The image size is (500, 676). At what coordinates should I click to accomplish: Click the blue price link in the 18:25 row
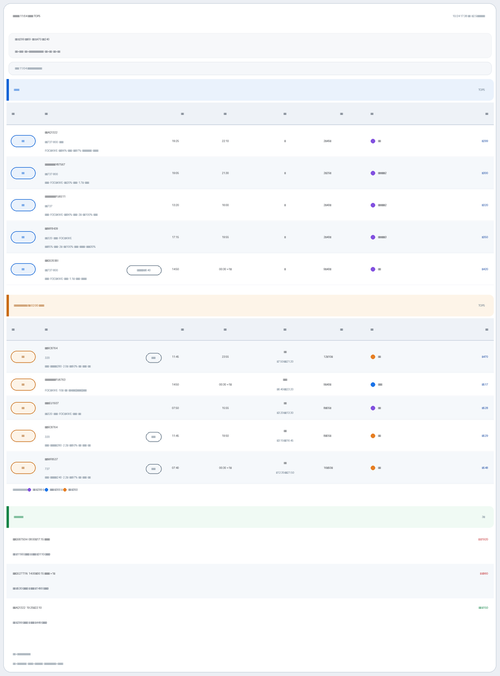pos(485,141)
